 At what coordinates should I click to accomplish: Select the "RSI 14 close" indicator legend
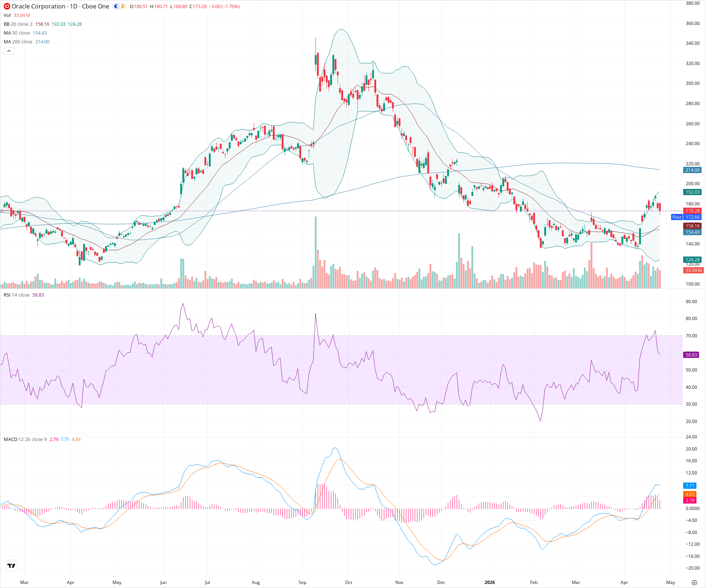point(17,294)
